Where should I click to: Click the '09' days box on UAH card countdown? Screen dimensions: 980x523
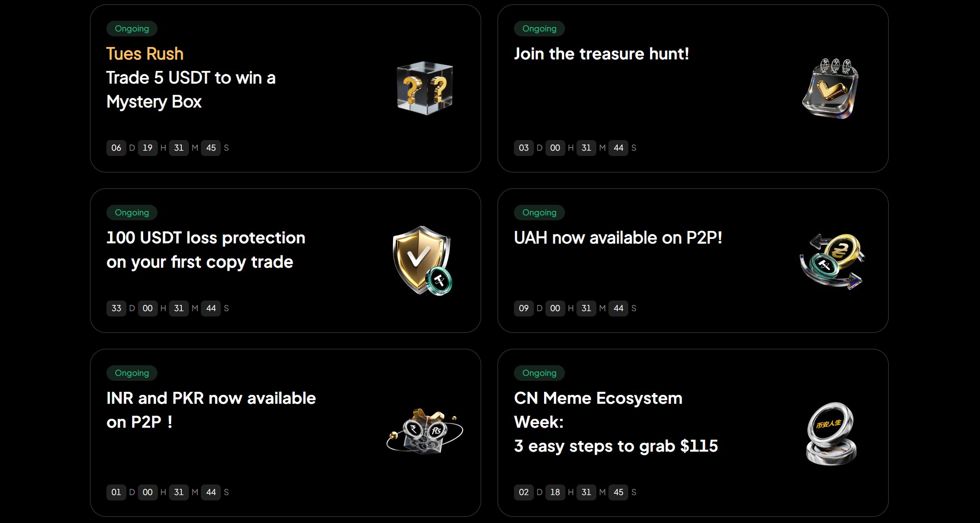(524, 308)
